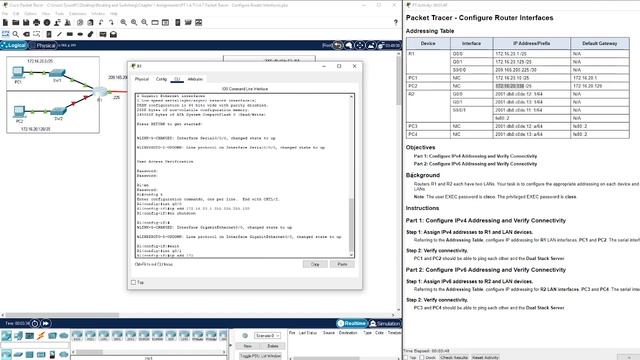Screen dimensions: 640x360
Task: Switch to Physical tab in R1 window
Action: (142, 79)
